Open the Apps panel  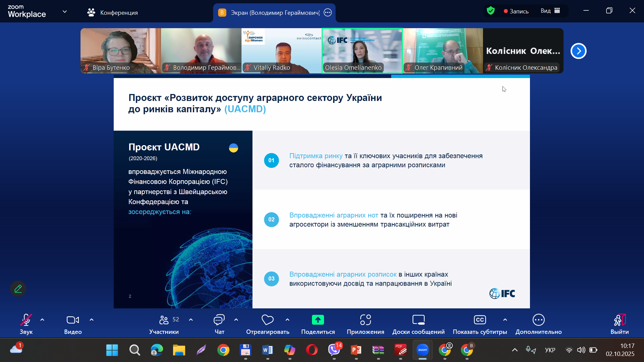365,320
